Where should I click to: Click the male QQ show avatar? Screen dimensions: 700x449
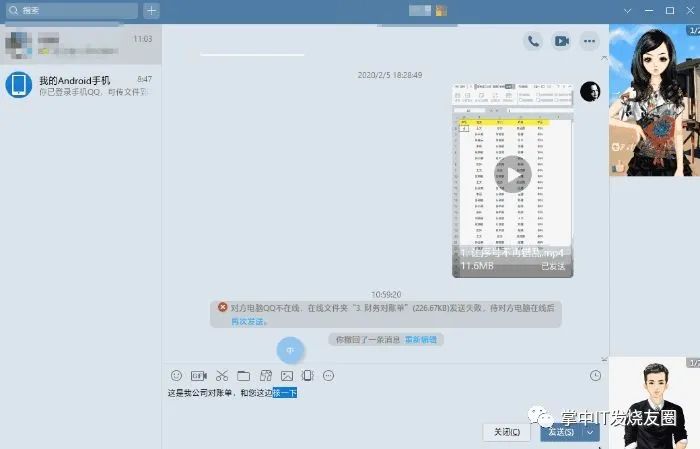click(654, 403)
